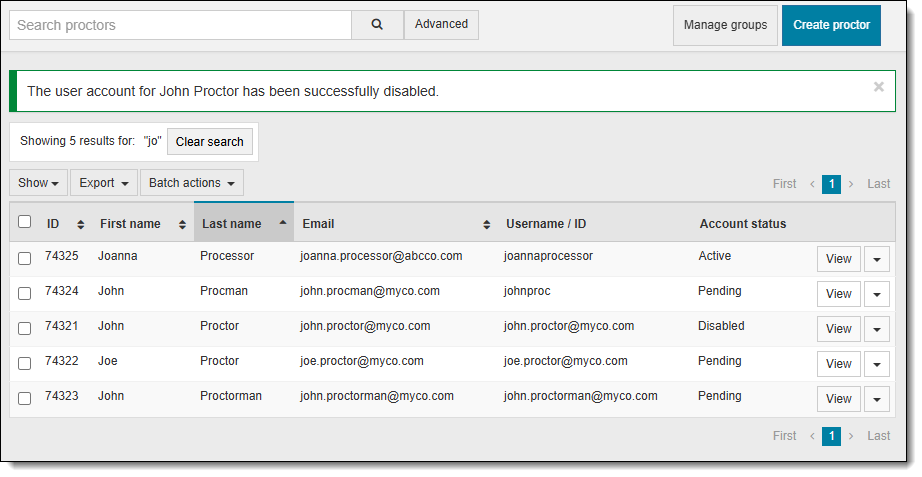Clear the current search filter
This screenshot has height=477, width=922.
point(210,142)
